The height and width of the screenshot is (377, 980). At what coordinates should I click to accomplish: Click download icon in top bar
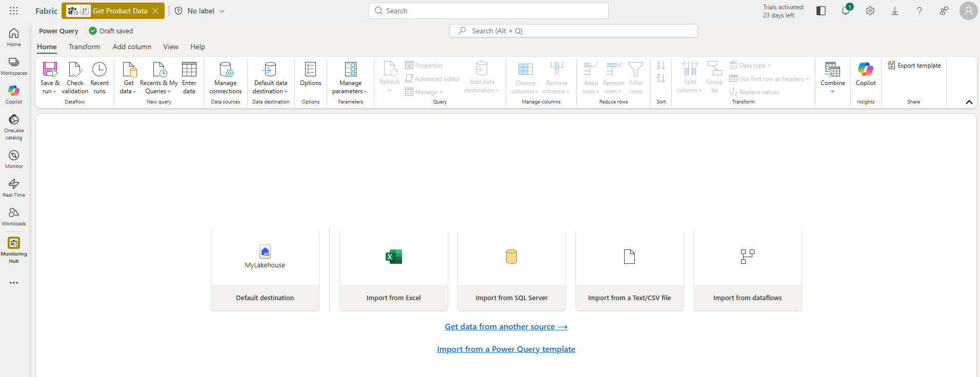pos(895,11)
